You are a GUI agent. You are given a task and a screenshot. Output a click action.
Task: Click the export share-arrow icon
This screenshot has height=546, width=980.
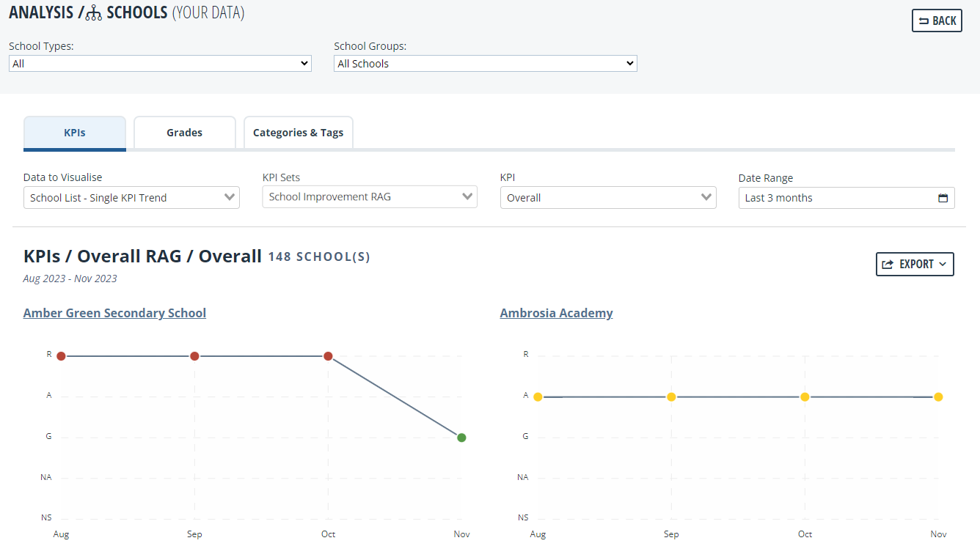tap(888, 265)
